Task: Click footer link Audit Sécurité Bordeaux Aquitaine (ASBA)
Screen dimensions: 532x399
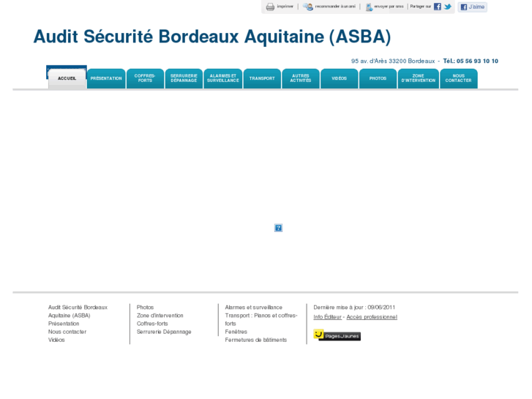Action: click(78, 311)
